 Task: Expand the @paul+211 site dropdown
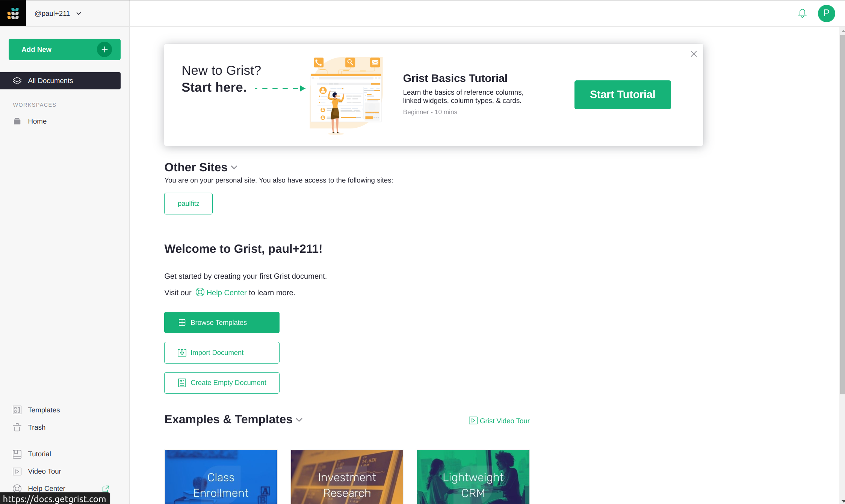[x=79, y=14]
